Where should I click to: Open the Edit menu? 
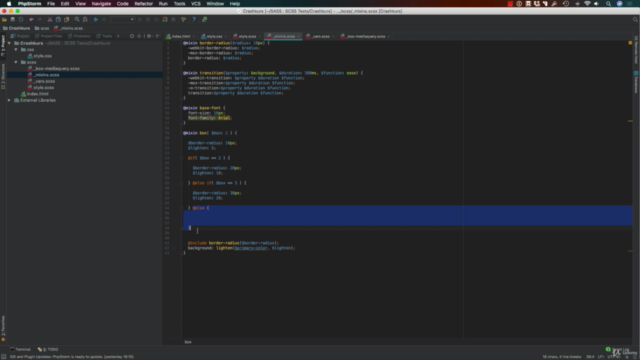tap(65, 4)
